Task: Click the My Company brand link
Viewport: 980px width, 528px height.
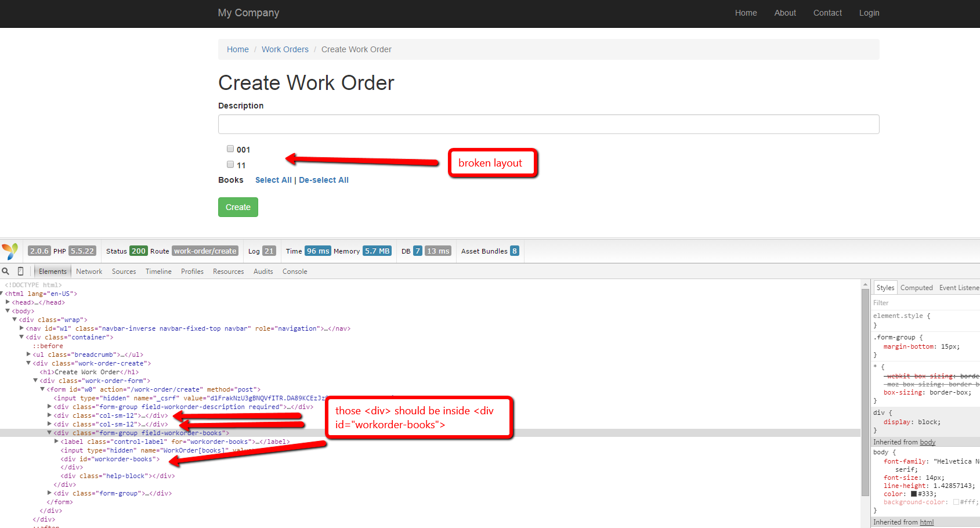Action: point(248,13)
